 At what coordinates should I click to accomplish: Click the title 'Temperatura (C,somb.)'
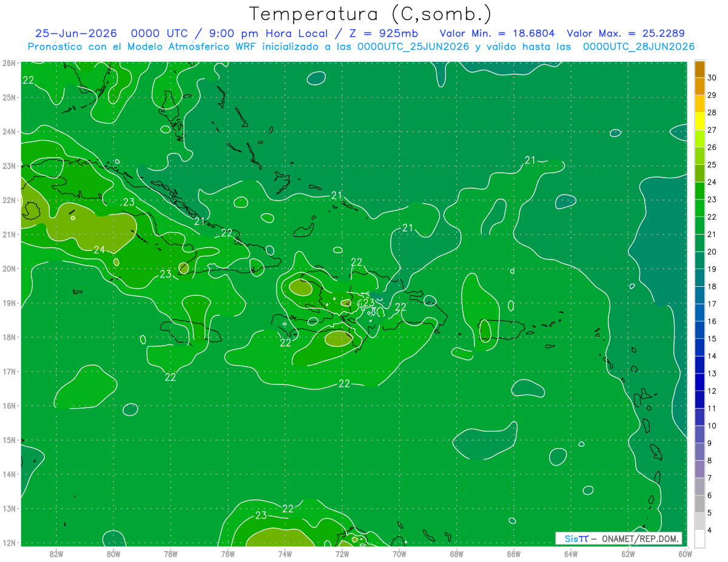tap(371, 15)
